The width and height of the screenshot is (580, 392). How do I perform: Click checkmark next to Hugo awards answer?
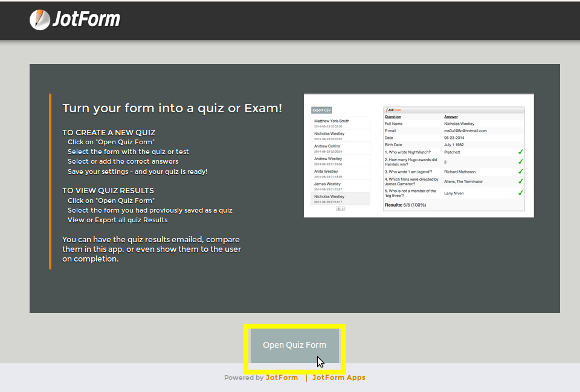click(x=520, y=162)
